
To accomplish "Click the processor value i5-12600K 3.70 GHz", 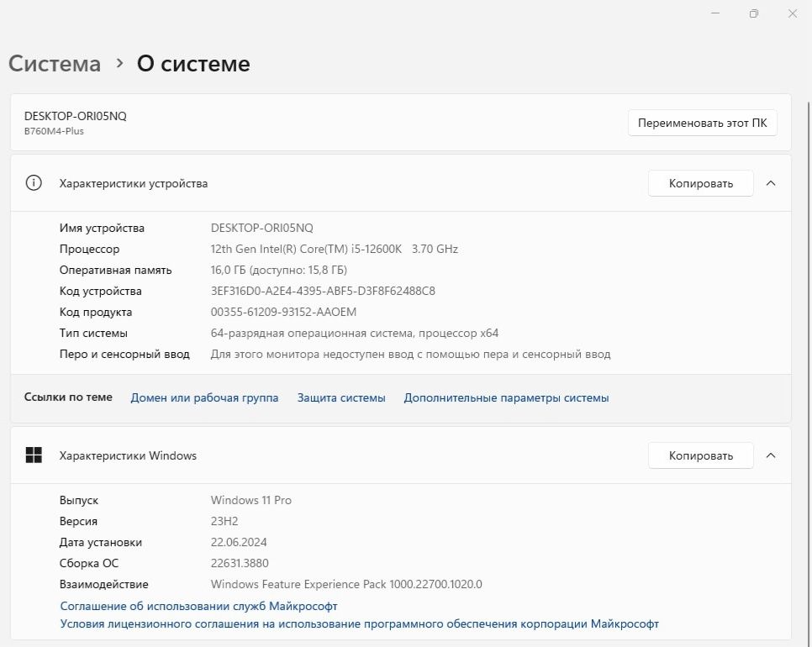I will pos(334,249).
